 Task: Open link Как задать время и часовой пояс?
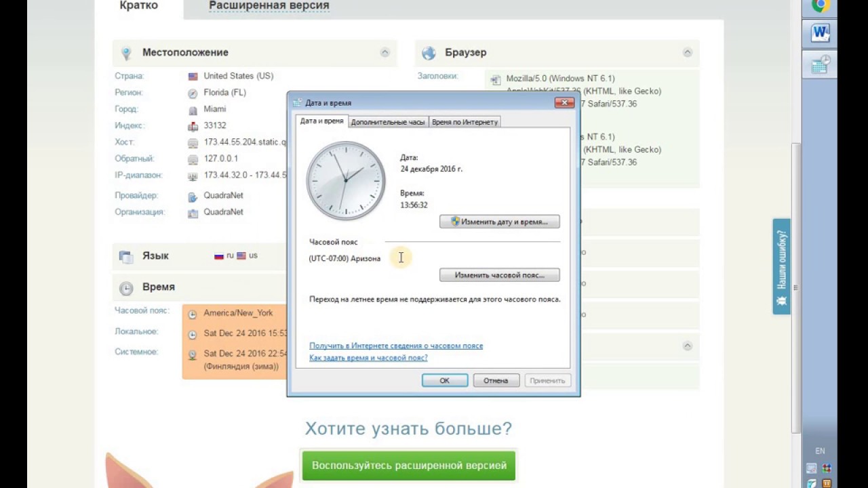tap(368, 358)
